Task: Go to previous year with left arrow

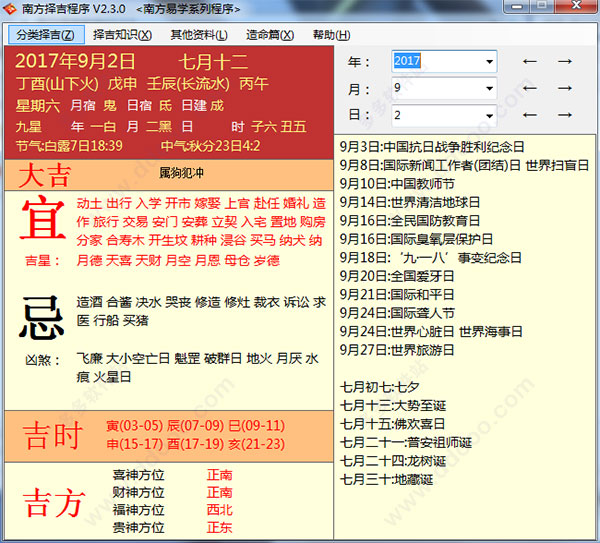Action: coord(530,62)
